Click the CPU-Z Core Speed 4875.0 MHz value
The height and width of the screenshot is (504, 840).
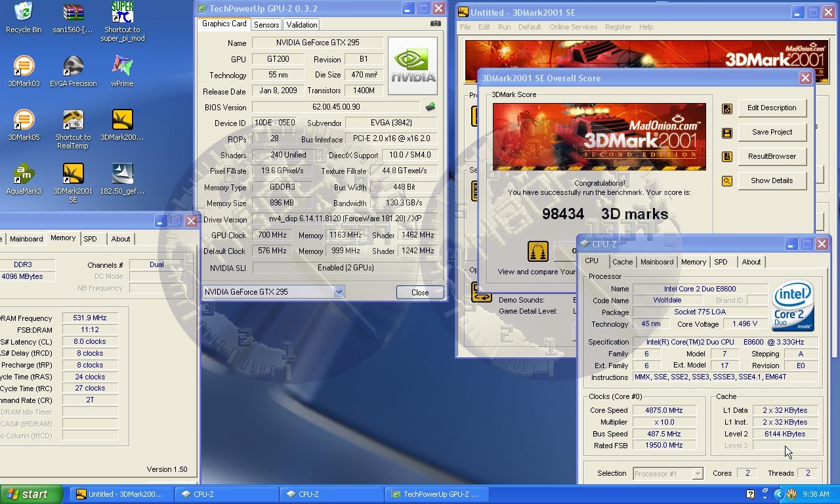[663, 410]
